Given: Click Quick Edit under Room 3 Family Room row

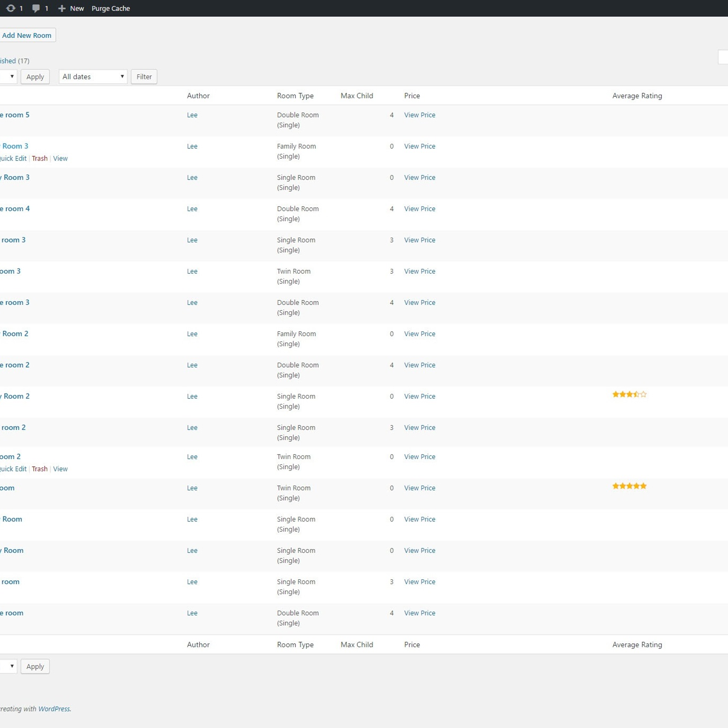Looking at the screenshot, I should click(13, 158).
